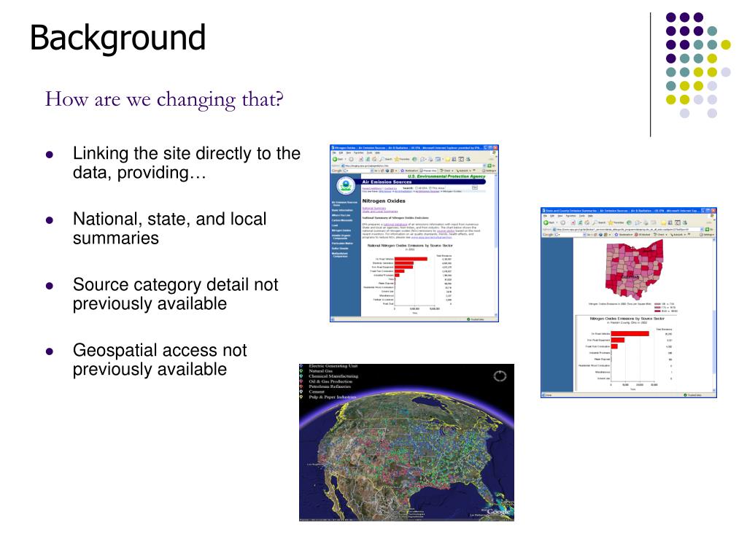This screenshot has width=747, height=560.
Task: Click 'Chemical Manufacturing' legend entry
Action: coord(333,376)
